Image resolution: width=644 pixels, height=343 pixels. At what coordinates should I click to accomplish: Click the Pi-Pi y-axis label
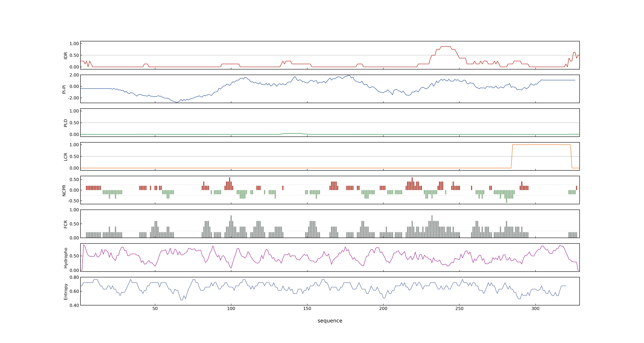pyautogui.click(x=64, y=89)
